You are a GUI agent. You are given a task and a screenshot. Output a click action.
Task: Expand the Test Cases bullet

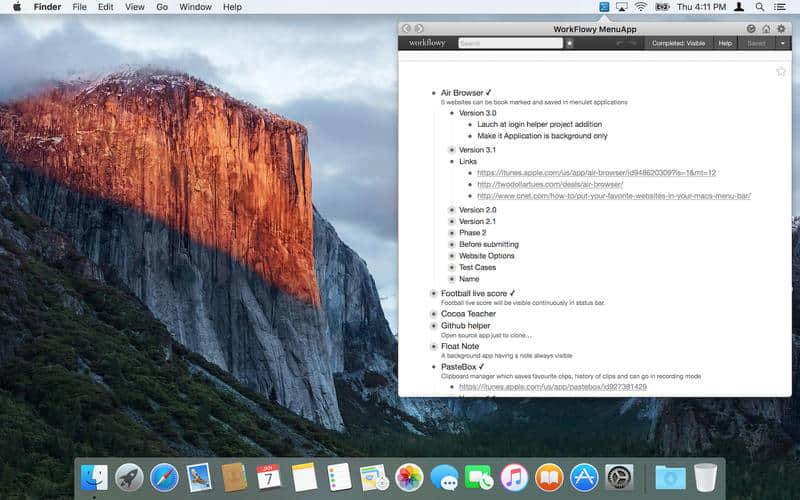tap(452, 267)
